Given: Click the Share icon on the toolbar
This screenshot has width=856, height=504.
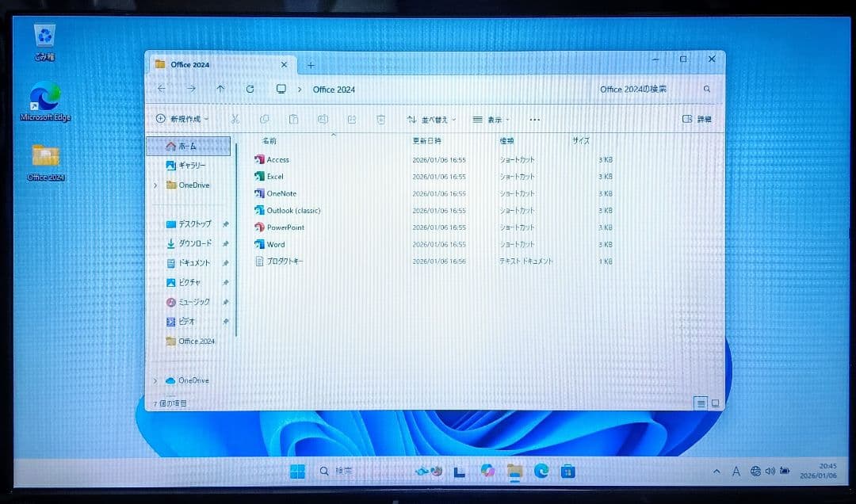Looking at the screenshot, I should (351, 119).
